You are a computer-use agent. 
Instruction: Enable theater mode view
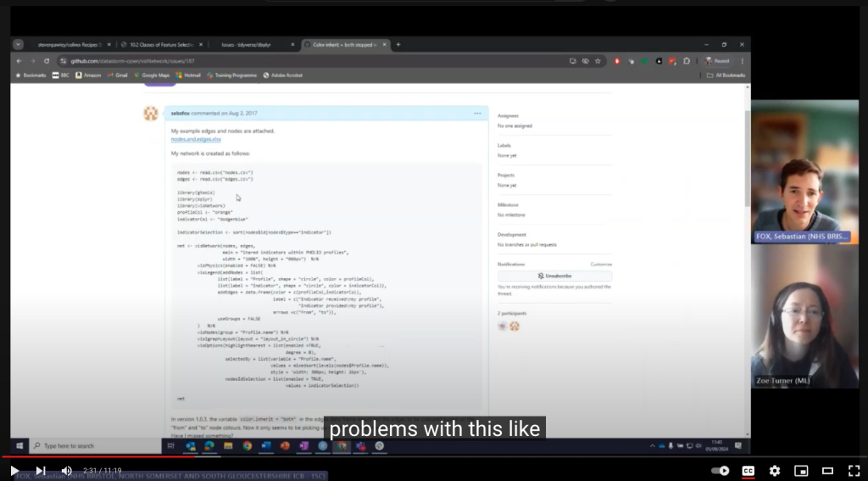pyautogui.click(x=827, y=471)
